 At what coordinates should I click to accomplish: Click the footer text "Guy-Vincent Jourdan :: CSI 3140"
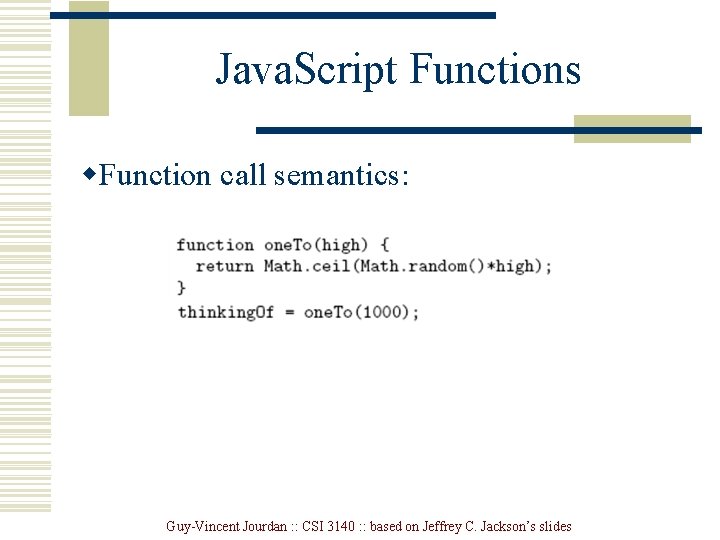click(260, 526)
